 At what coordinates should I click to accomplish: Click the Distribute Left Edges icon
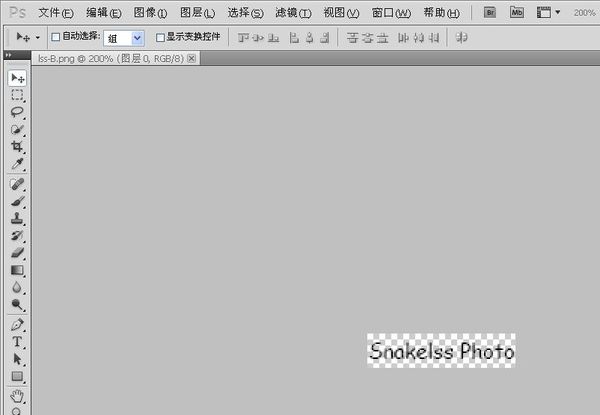point(403,37)
